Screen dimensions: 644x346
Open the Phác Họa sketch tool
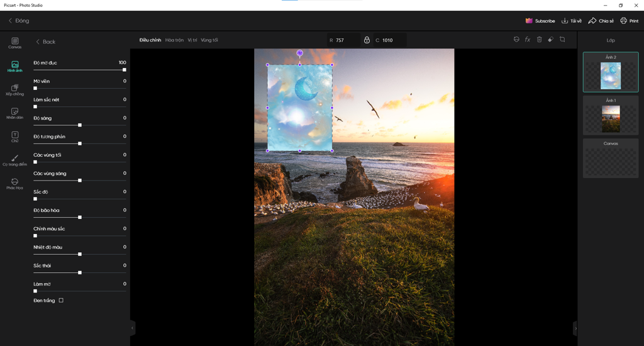coord(15,184)
